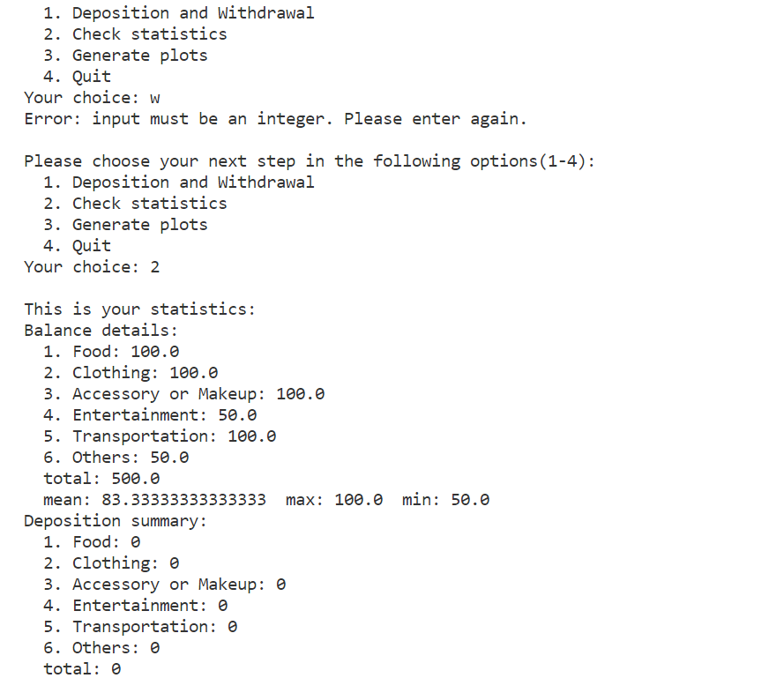Click second menu's '3. Generate plots' line

pos(125,225)
